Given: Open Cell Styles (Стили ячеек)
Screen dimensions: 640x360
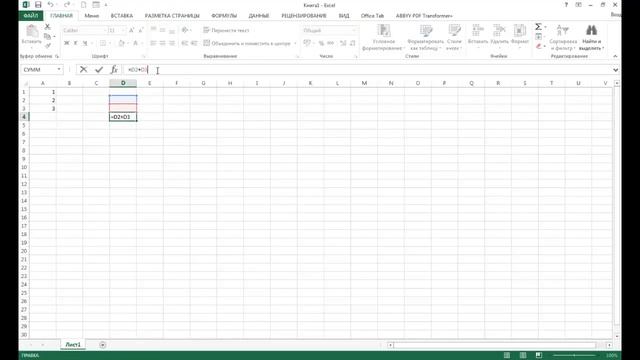Looking at the screenshot, I should click(454, 38).
